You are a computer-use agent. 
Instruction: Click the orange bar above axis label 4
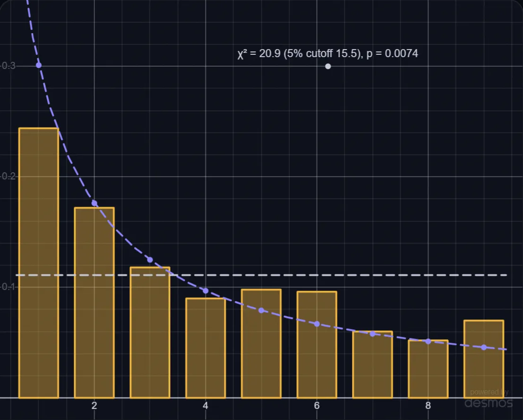(206, 348)
